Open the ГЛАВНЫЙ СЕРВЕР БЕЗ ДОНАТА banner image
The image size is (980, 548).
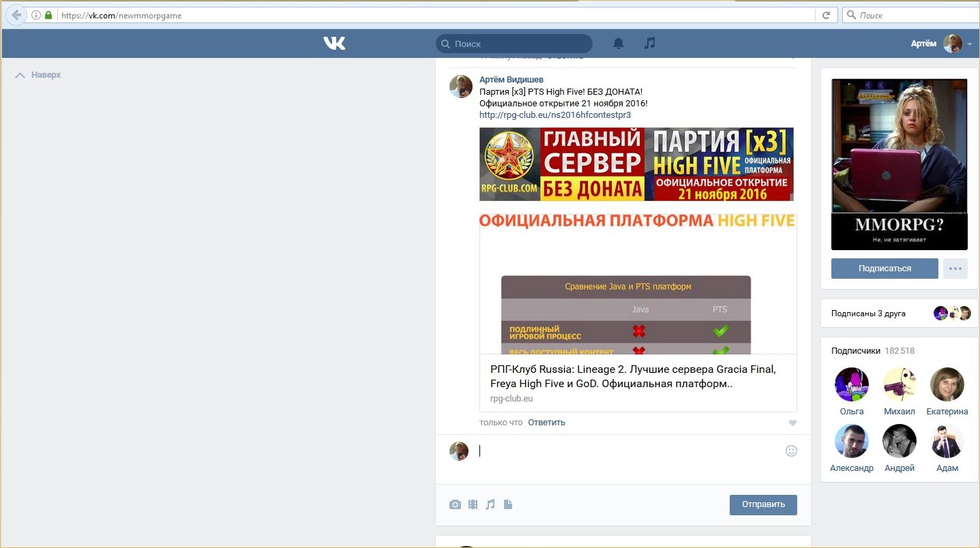(x=636, y=164)
